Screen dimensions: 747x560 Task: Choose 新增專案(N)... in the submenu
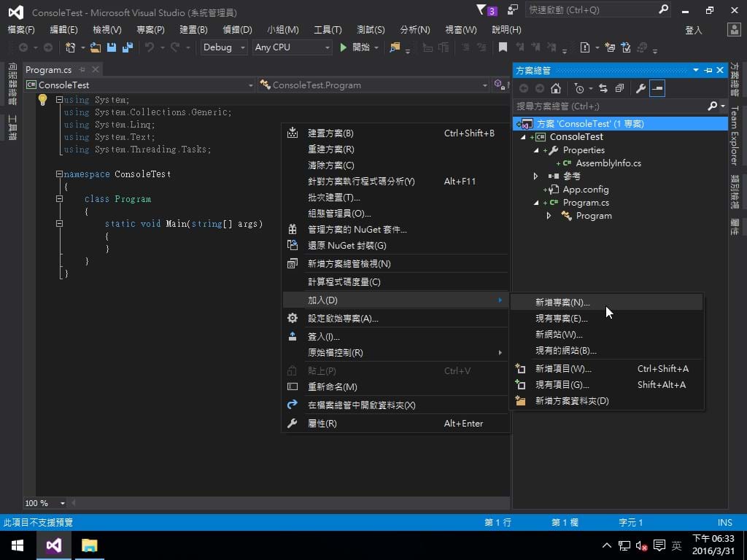606,303
